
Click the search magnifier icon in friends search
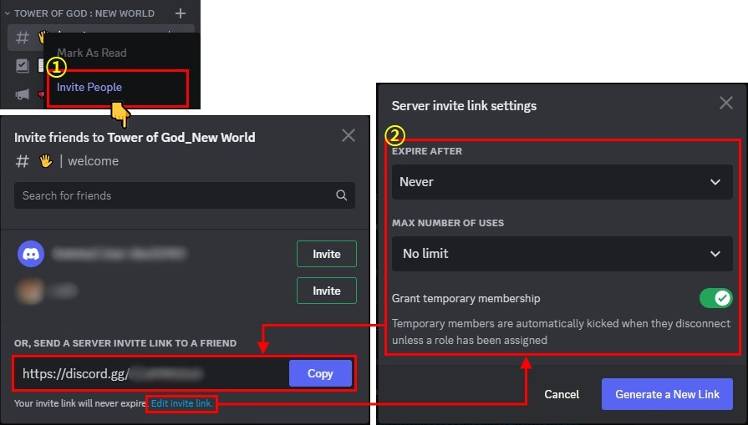pos(341,195)
